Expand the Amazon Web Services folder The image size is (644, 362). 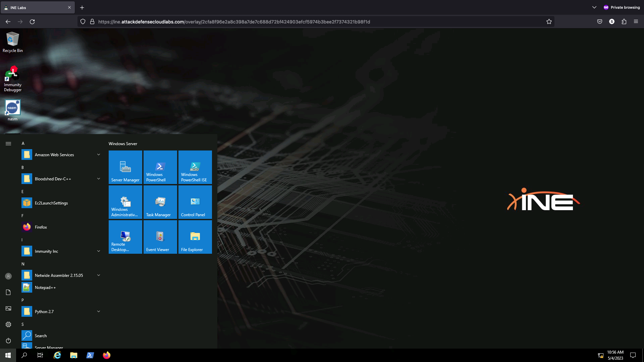click(61, 155)
